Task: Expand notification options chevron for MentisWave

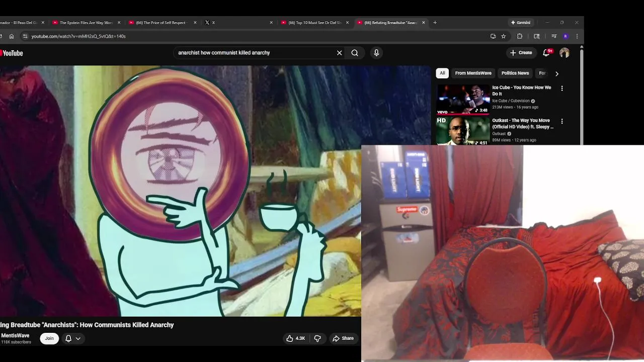Action: [x=78, y=338]
